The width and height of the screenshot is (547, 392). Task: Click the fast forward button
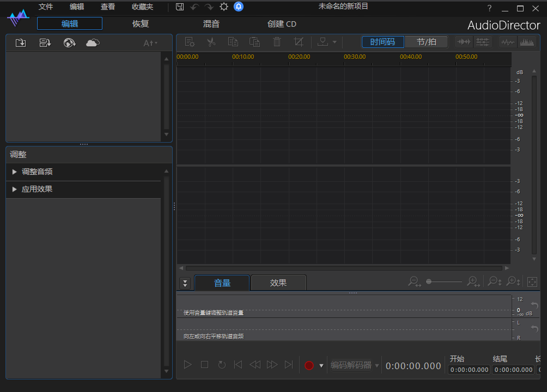272,365
